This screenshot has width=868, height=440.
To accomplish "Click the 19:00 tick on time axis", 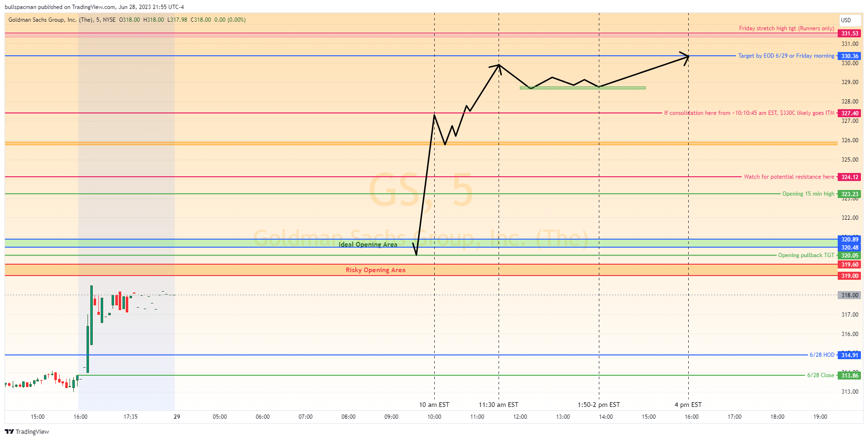I will tap(820, 417).
